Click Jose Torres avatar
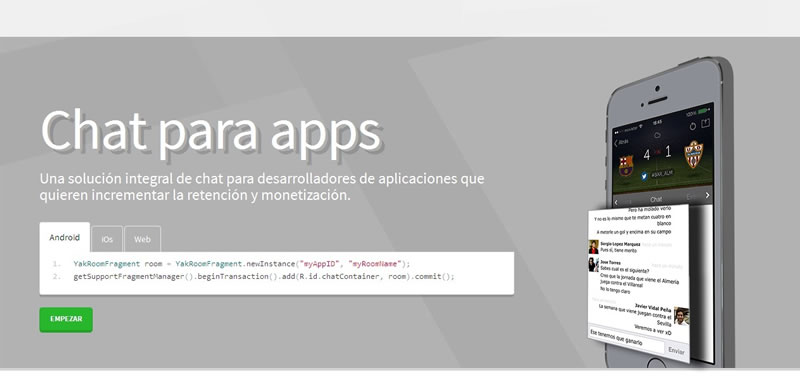This screenshot has height=384, width=800. pyautogui.click(x=593, y=265)
